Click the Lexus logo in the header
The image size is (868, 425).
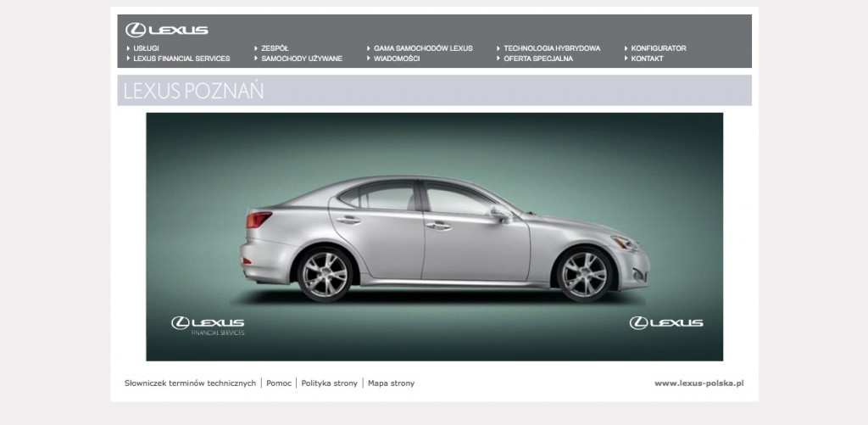(167, 30)
